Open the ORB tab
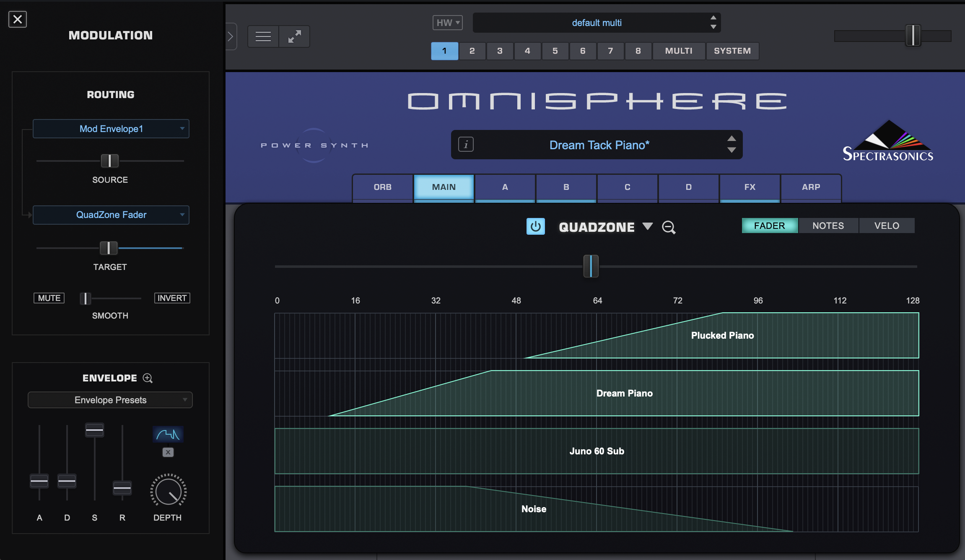Viewport: 965px width, 560px height. pyautogui.click(x=382, y=187)
